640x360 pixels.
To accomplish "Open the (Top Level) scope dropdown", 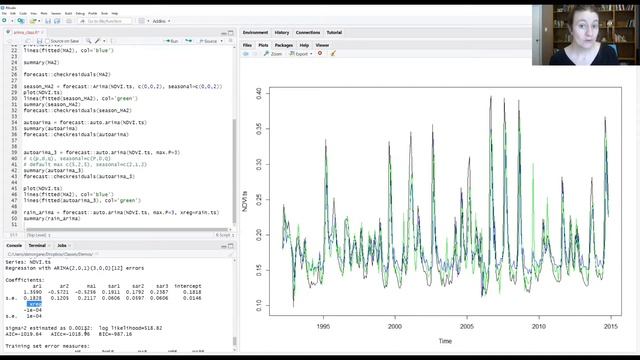I will point(39,235).
